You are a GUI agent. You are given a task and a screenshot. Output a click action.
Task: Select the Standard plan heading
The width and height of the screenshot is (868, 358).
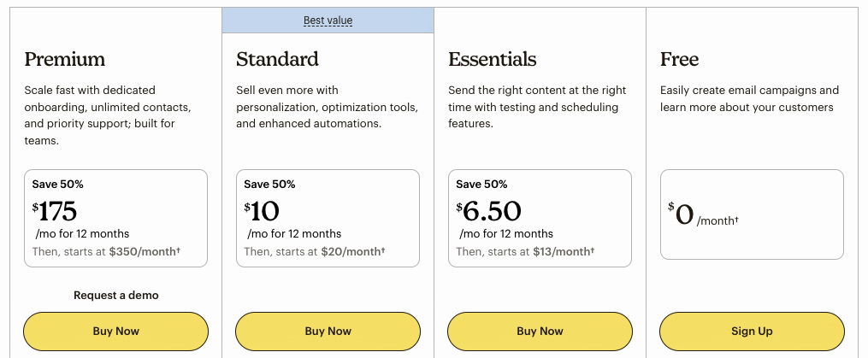click(277, 60)
